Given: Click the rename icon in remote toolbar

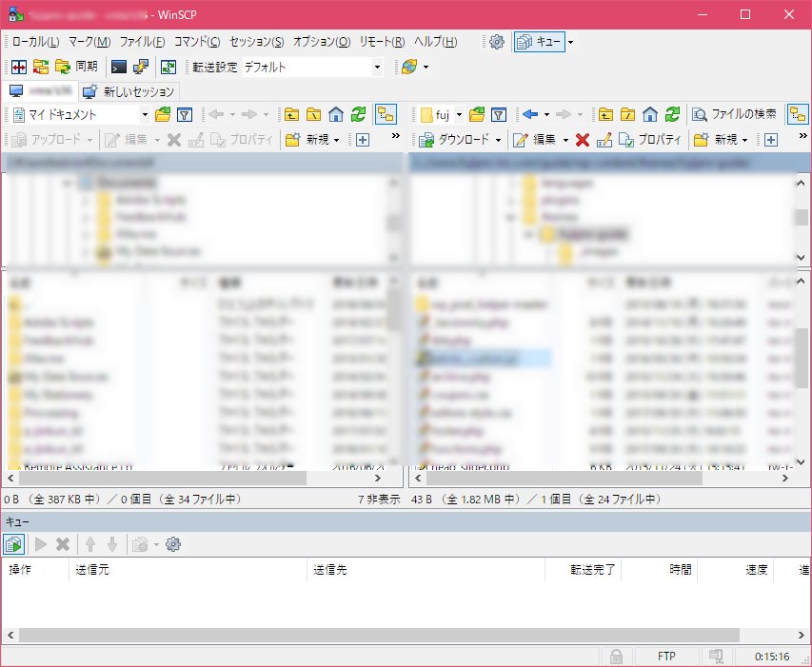Looking at the screenshot, I should [x=604, y=140].
